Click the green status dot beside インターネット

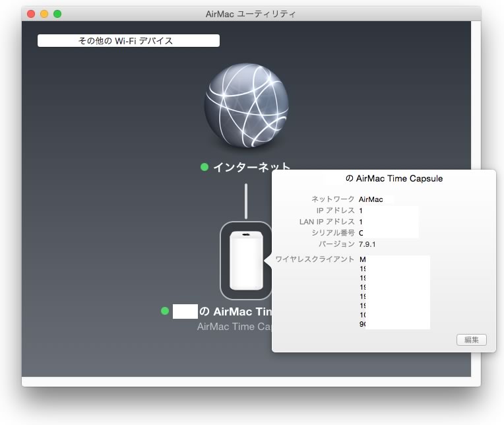pos(205,167)
